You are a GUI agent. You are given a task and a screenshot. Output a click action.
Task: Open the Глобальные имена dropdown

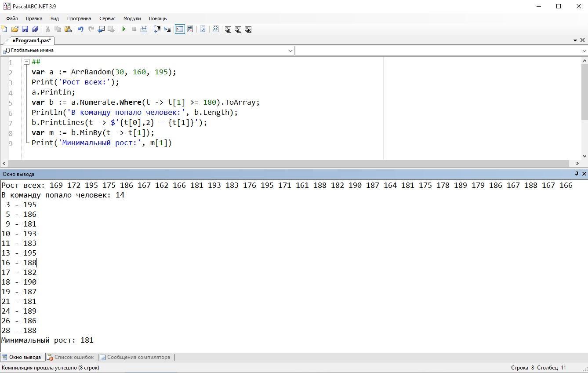pos(290,51)
